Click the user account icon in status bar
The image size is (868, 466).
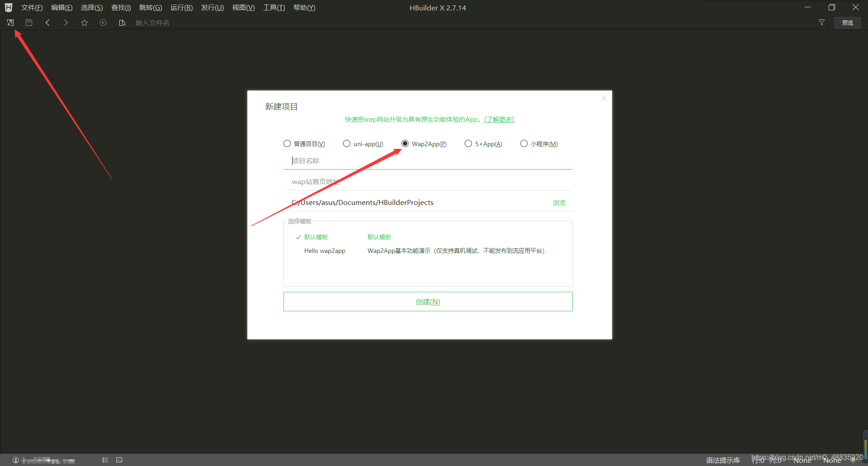pos(16,460)
